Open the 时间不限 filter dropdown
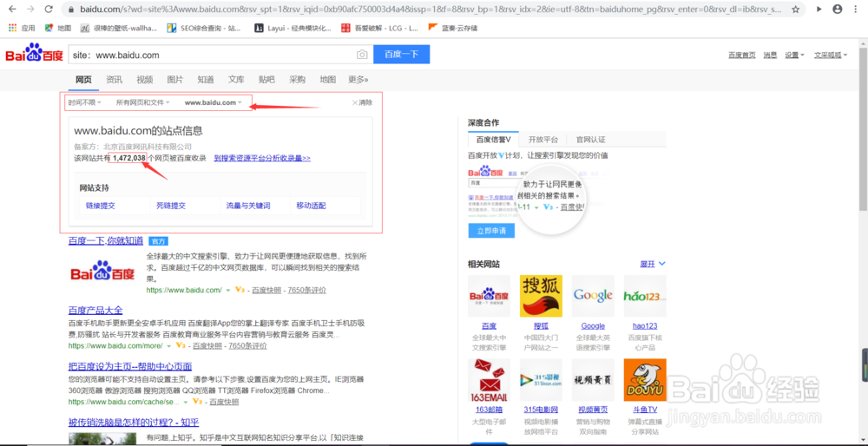 coord(85,102)
